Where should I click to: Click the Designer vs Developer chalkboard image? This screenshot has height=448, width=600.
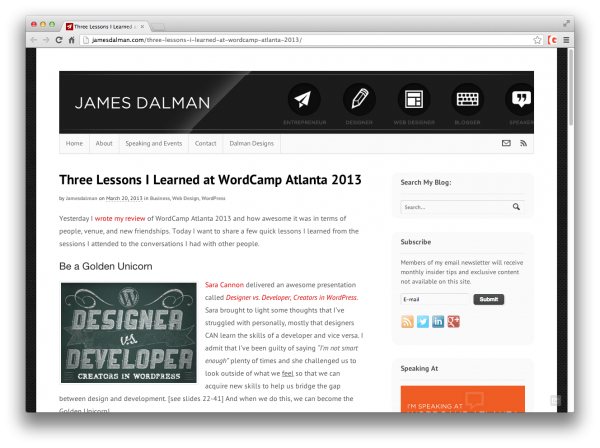click(129, 332)
